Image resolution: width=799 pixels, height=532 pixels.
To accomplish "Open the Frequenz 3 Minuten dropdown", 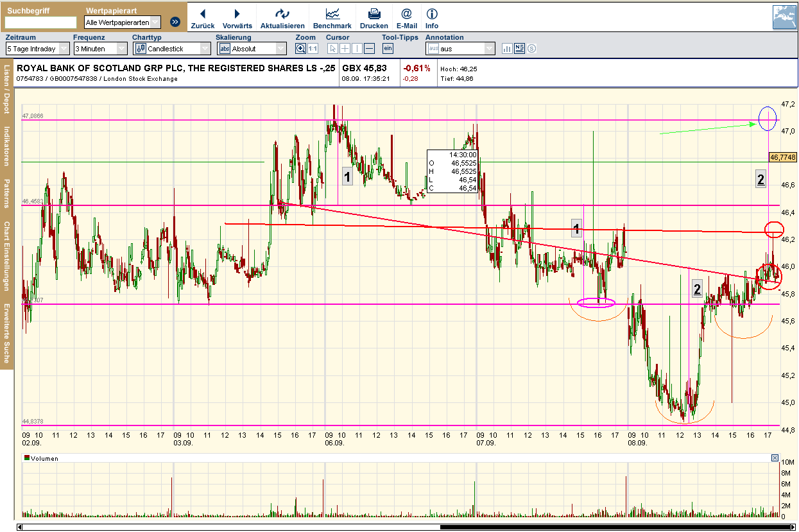I will coord(122,48).
